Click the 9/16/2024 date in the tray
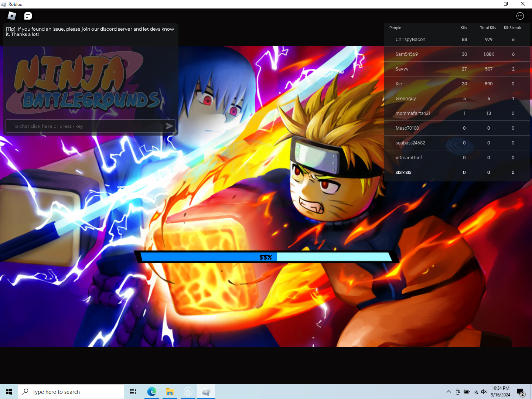This screenshot has height=399, width=532. pos(501,395)
